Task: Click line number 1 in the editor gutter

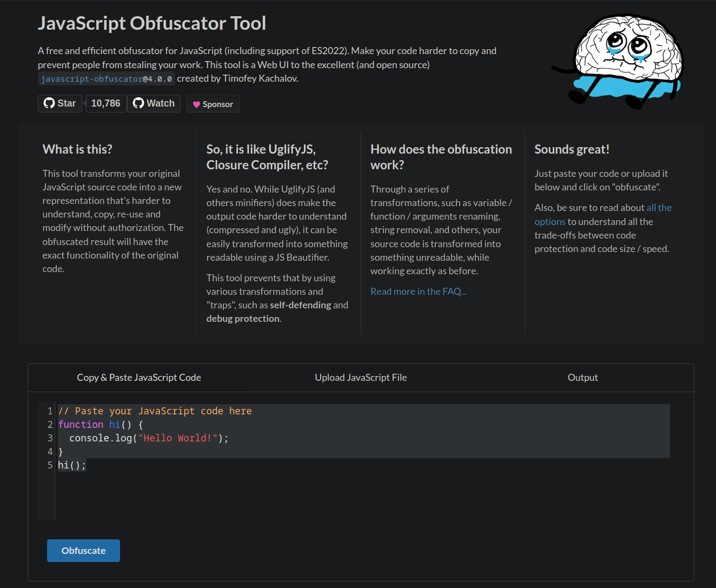Action: click(50, 411)
